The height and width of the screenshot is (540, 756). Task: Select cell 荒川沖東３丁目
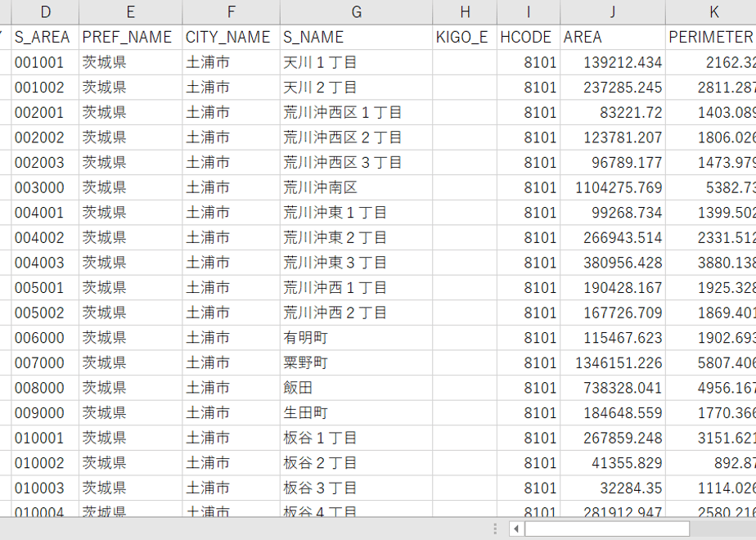(356, 263)
